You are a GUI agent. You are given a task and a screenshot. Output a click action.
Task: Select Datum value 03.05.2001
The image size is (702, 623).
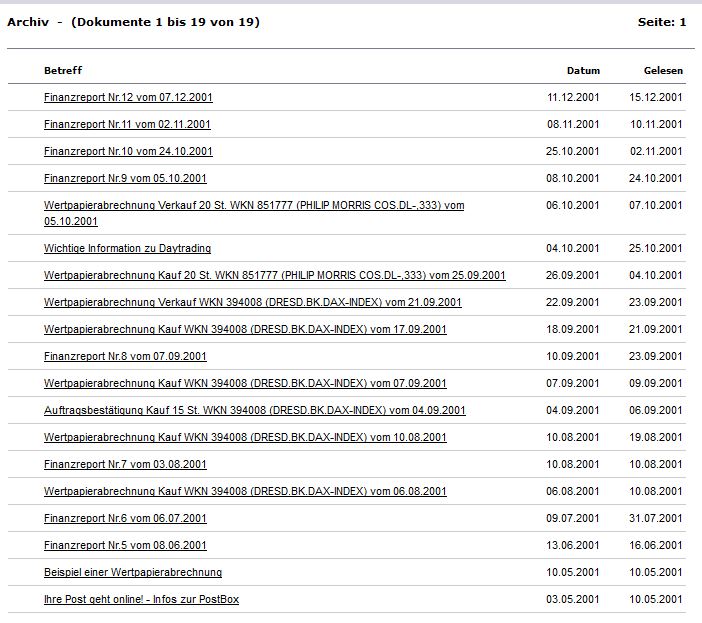(x=573, y=599)
